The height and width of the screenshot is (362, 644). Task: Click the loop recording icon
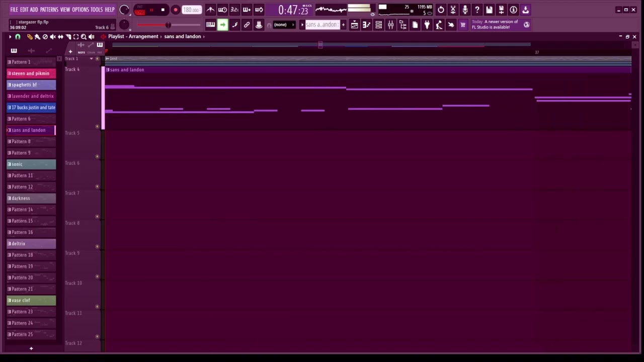(259, 10)
